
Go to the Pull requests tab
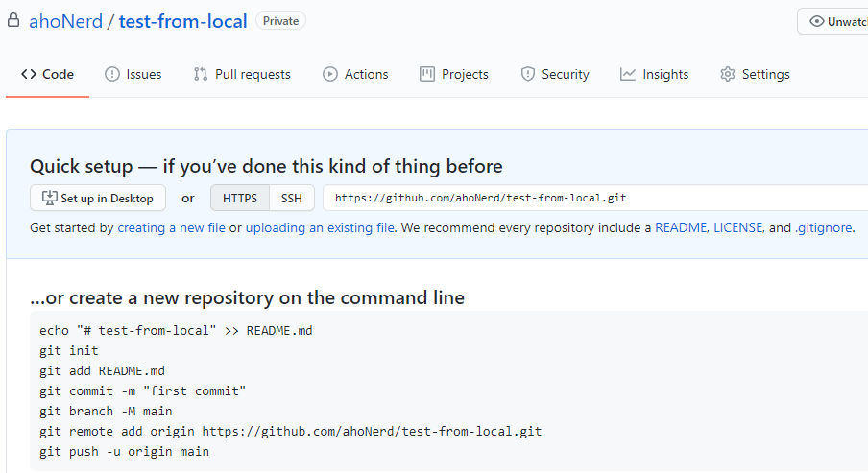(x=242, y=74)
